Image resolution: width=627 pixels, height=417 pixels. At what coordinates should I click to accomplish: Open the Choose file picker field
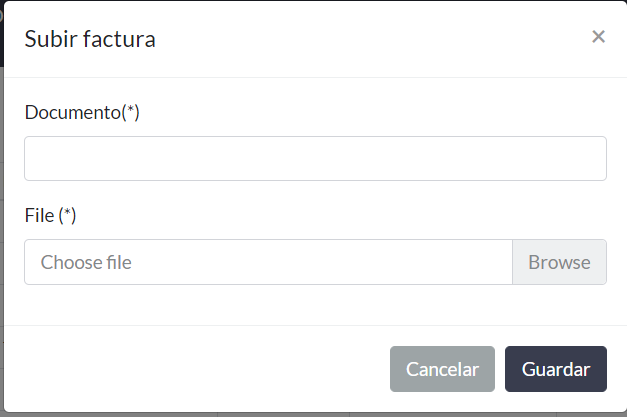coord(268,262)
